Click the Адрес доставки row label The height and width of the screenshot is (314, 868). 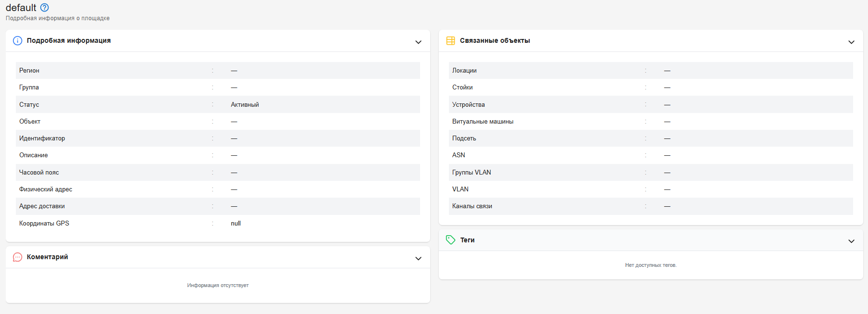[x=42, y=206]
